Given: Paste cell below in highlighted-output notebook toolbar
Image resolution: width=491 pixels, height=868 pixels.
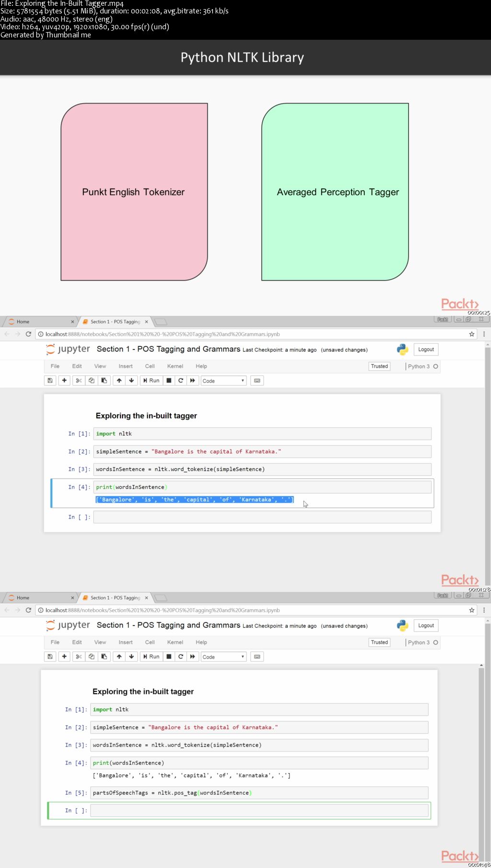Looking at the screenshot, I should [x=104, y=381].
